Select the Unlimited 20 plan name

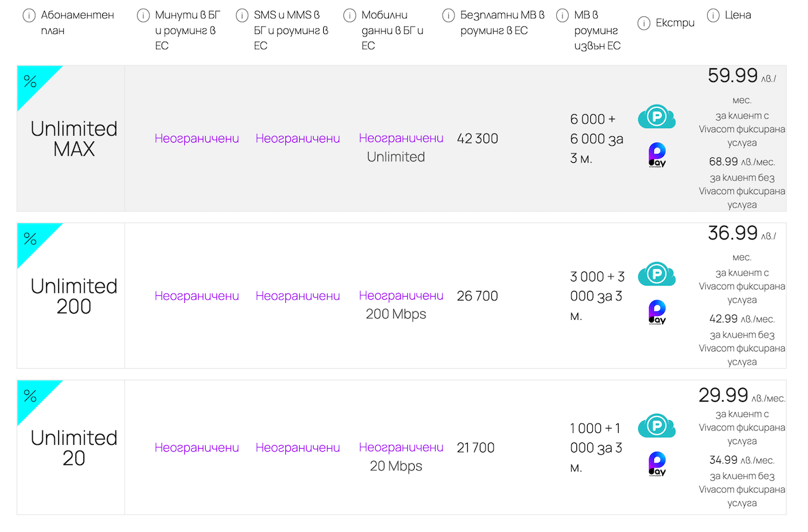(x=74, y=447)
